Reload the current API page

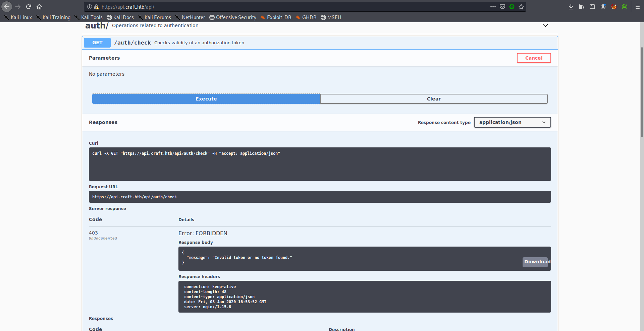pyautogui.click(x=29, y=7)
